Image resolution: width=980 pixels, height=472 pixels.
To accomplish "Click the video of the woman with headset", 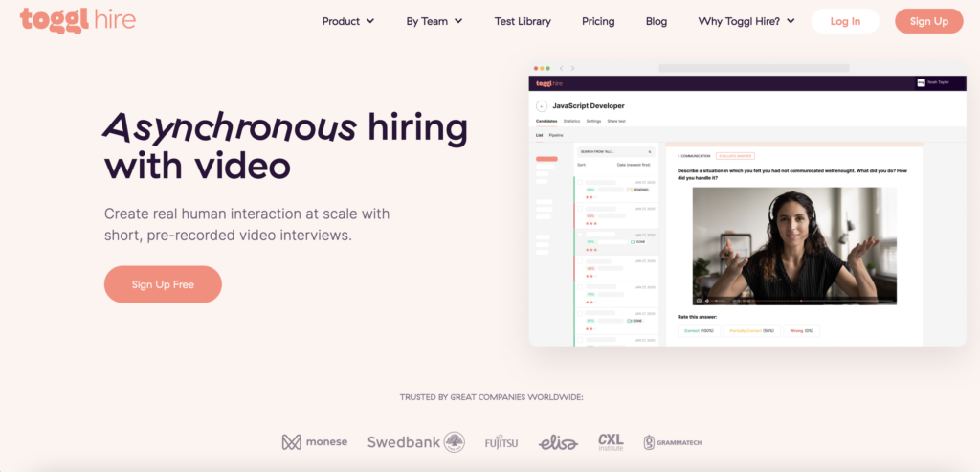I will tap(794, 245).
